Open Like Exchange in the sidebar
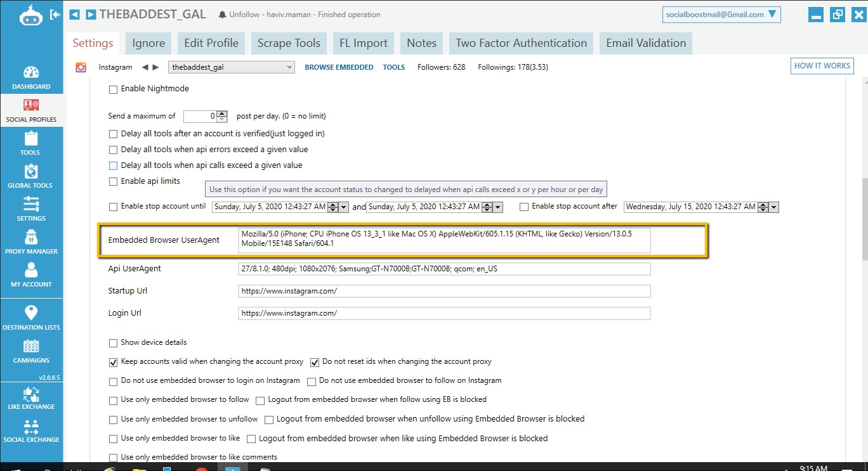868x471 pixels. point(31,398)
